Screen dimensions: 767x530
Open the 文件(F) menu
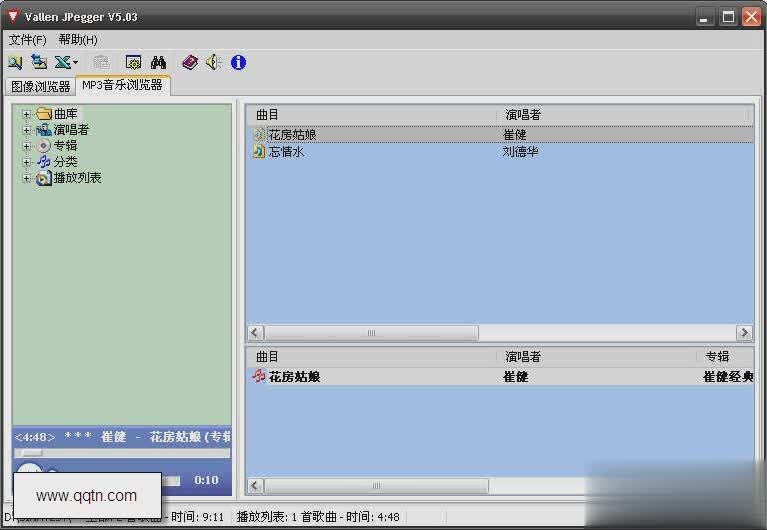pos(27,40)
